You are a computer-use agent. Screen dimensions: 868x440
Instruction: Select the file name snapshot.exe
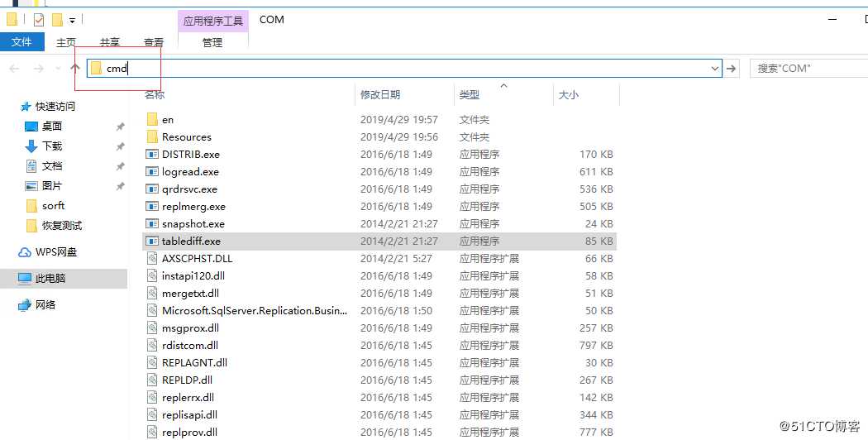193,224
